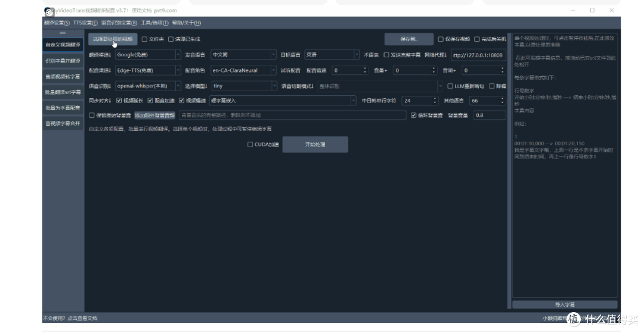Image resolution: width=644 pixels, height=333 pixels.
Task: Click the 音调+ spin box arrows
Action: point(502,70)
